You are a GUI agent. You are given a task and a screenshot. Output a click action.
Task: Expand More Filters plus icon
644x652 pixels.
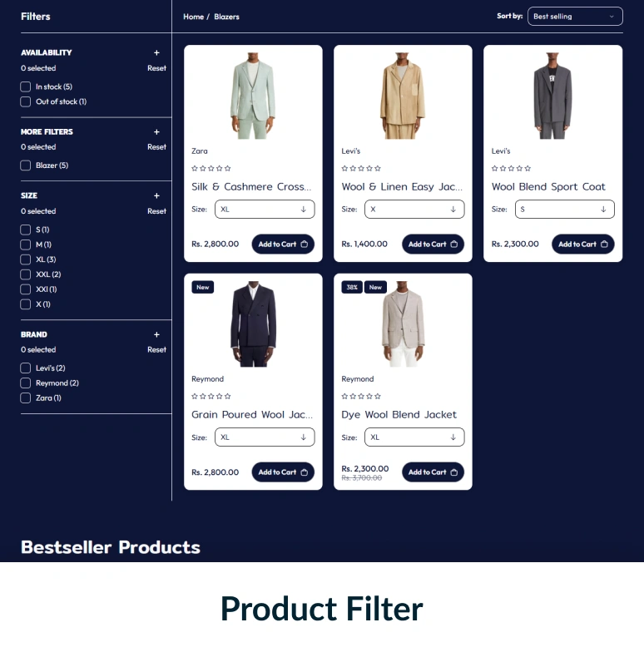click(156, 131)
